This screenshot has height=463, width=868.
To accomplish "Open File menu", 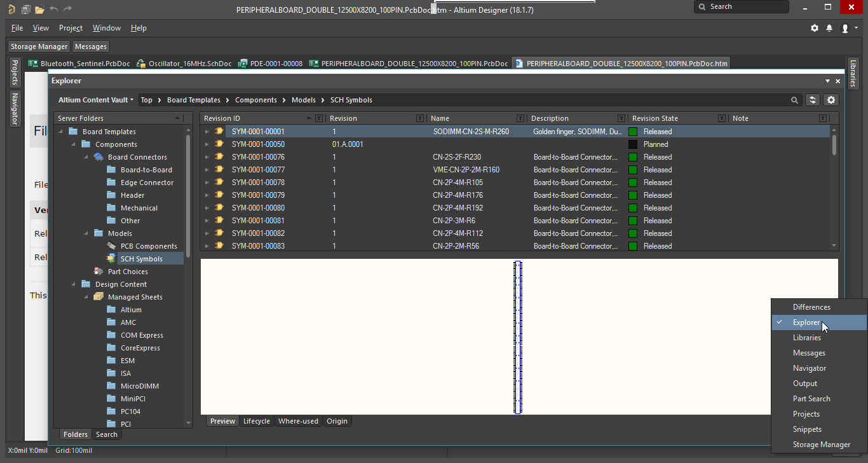I will click(17, 28).
